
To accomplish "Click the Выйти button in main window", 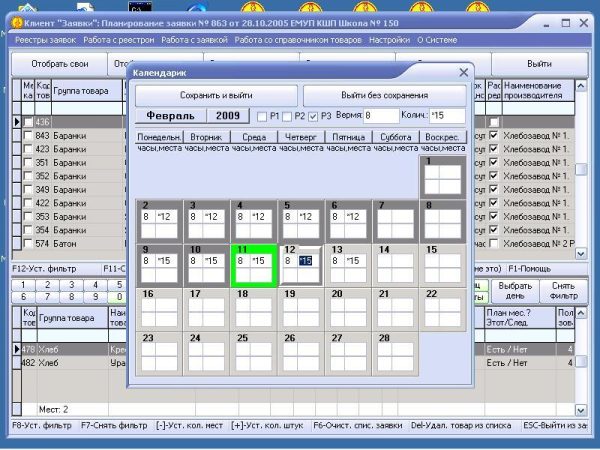I will coord(539,64).
